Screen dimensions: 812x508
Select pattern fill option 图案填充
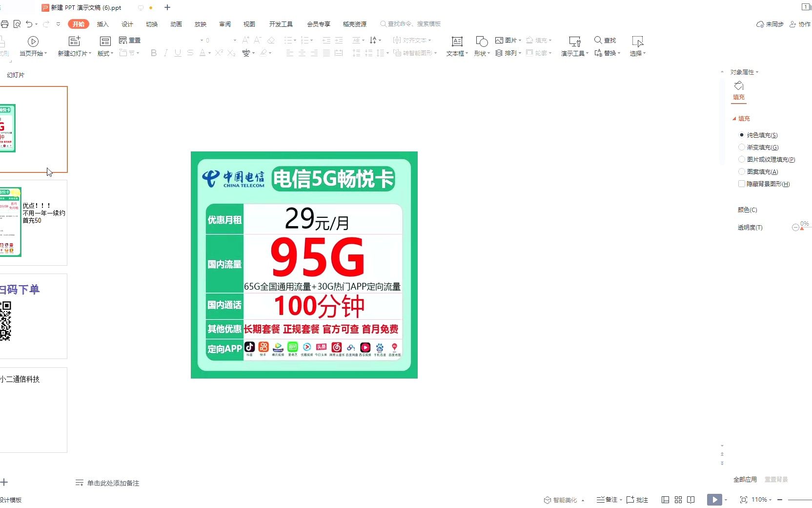759,171
